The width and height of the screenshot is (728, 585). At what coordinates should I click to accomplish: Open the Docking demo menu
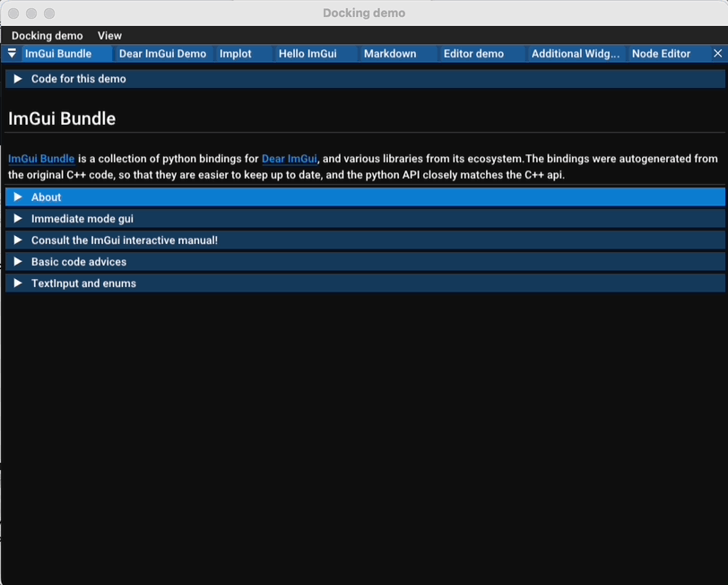(x=47, y=36)
